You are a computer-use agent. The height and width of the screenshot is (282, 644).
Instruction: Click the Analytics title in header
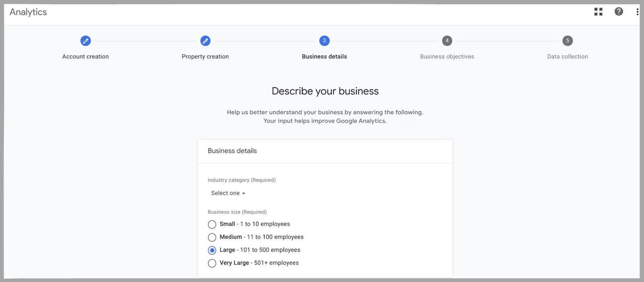pos(28,12)
